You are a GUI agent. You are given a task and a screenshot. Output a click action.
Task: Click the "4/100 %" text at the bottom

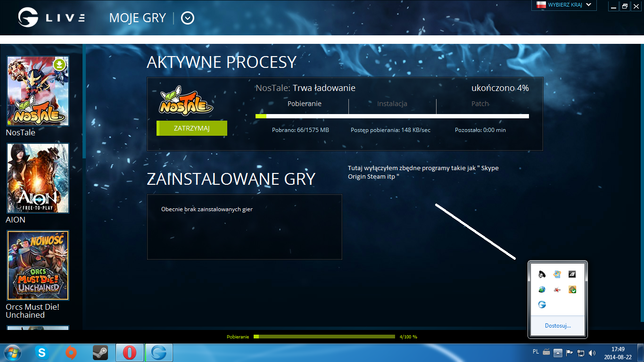click(408, 337)
